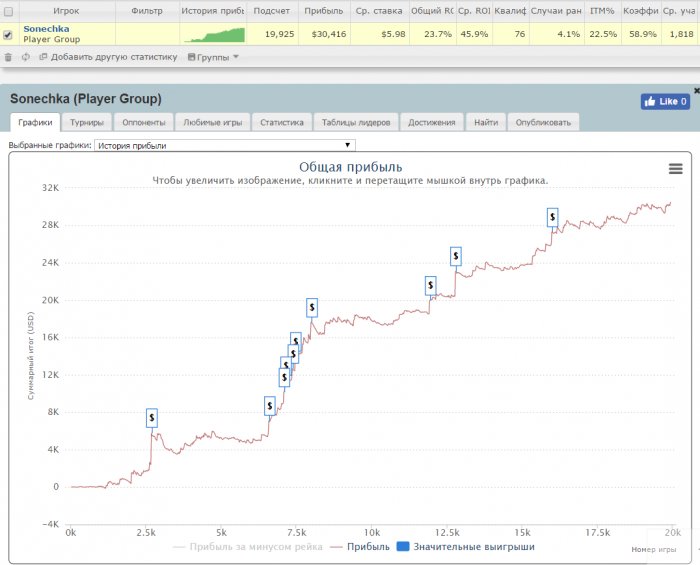Switch to the Оппоненты tab
This screenshot has width=700, height=565.
click(x=144, y=122)
